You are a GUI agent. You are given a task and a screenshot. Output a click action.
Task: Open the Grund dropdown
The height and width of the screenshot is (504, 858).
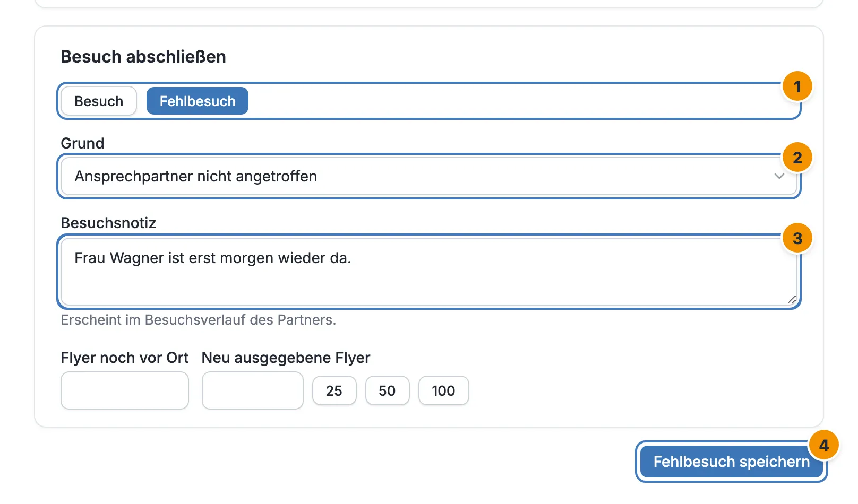tap(429, 176)
